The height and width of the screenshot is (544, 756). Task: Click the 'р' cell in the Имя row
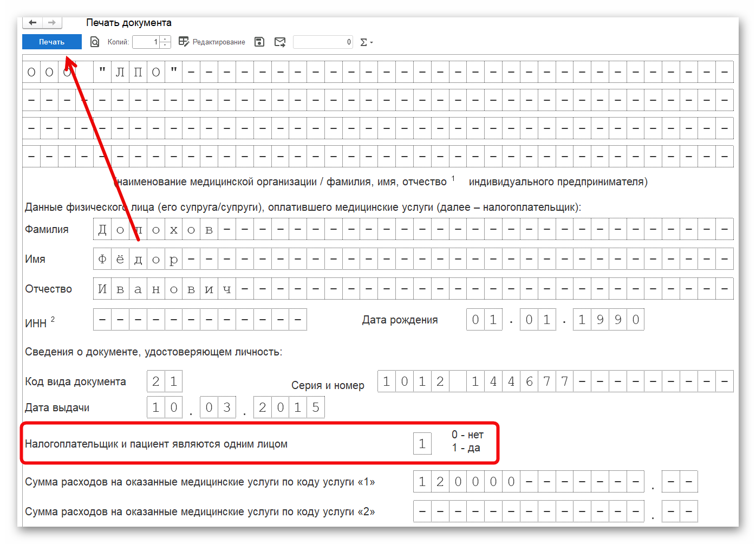[x=173, y=259]
